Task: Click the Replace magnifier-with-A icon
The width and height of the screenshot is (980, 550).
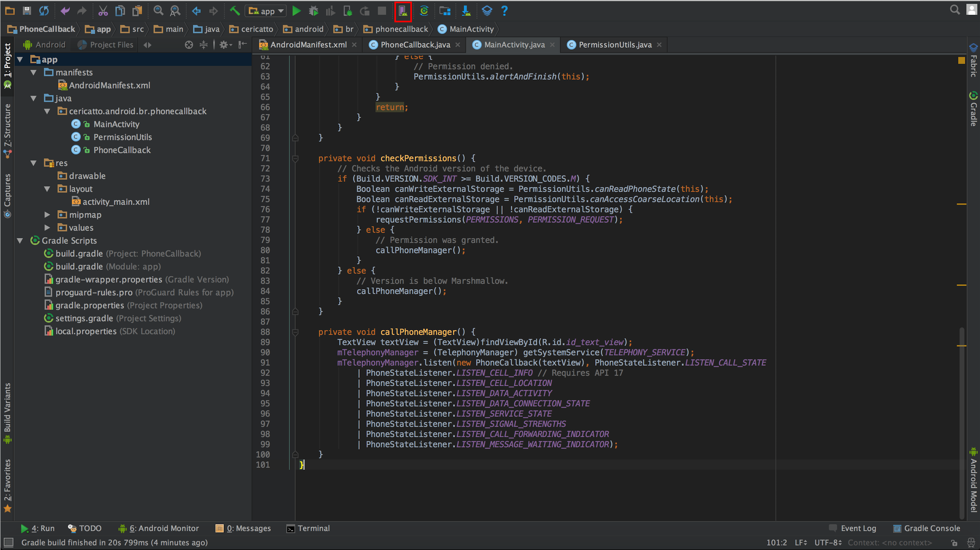Action: [x=175, y=11]
